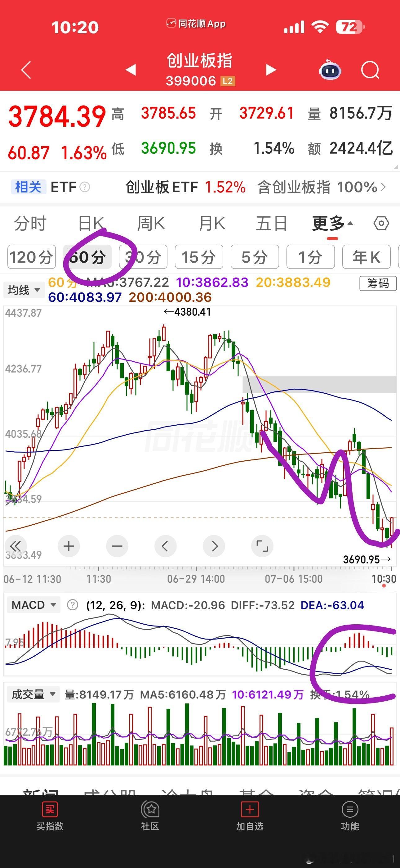The height and width of the screenshot is (868, 400).
Task: Select the 30分 period
Action: (x=144, y=257)
